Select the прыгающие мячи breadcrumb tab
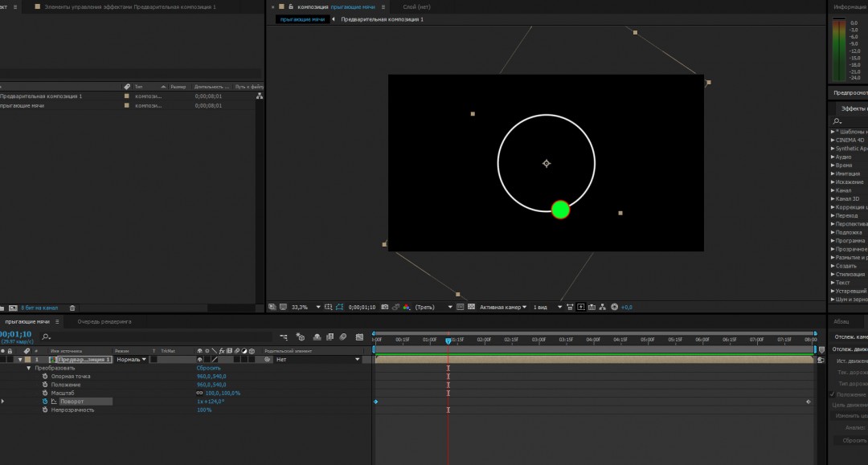Screen dimensions: 868x465 [x=302, y=19]
